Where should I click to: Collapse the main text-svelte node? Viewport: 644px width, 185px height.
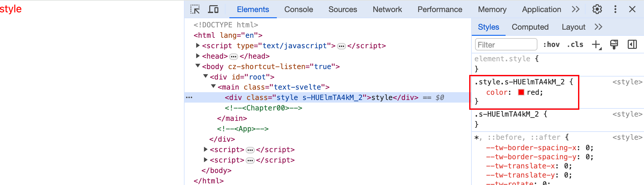pos(213,87)
